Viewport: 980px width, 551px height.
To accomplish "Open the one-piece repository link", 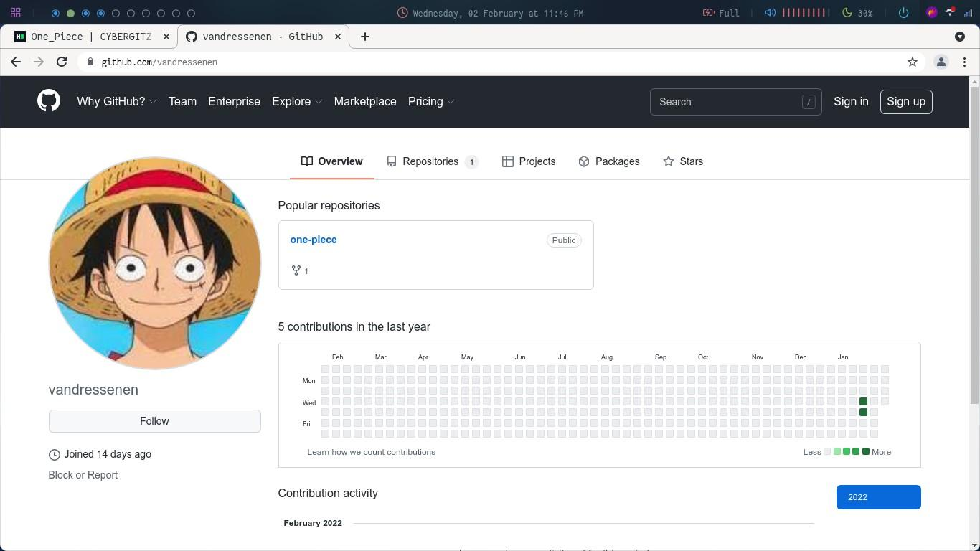I will point(314,240).
